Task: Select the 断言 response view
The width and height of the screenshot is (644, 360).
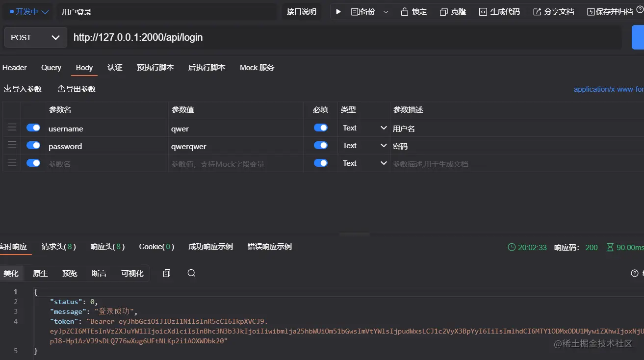Action: coord(99,273)
